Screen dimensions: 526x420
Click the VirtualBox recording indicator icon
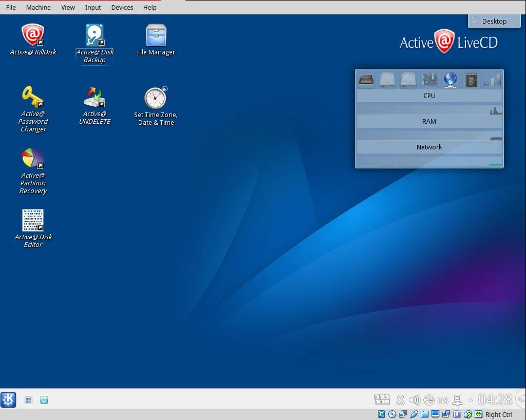(x=446, y=414)
